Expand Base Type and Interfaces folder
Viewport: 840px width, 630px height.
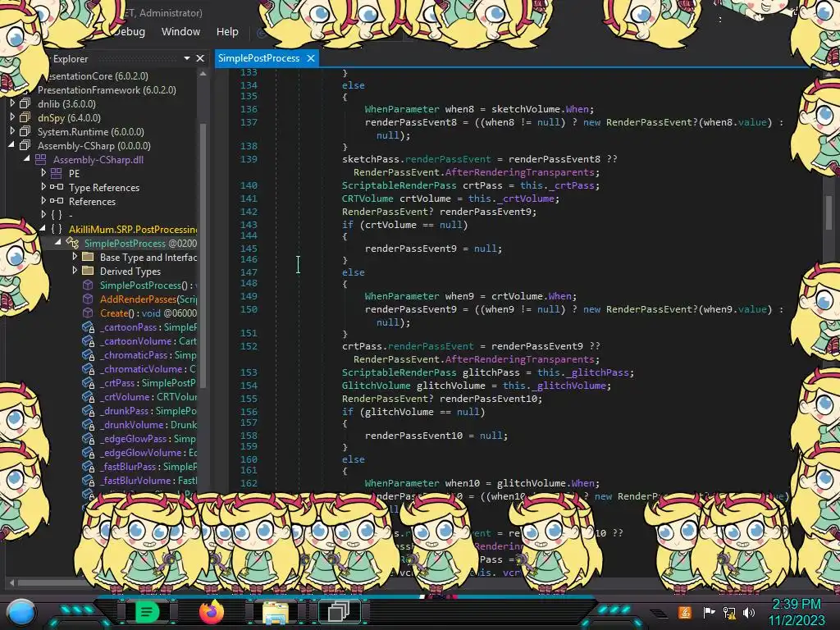pyautogui.click(x=75, y=257)
